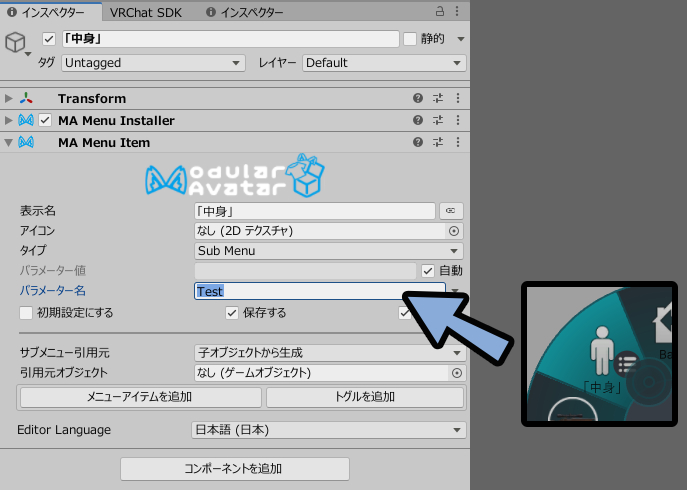Click the radial menu preview thumbnail

coord(599,354)
